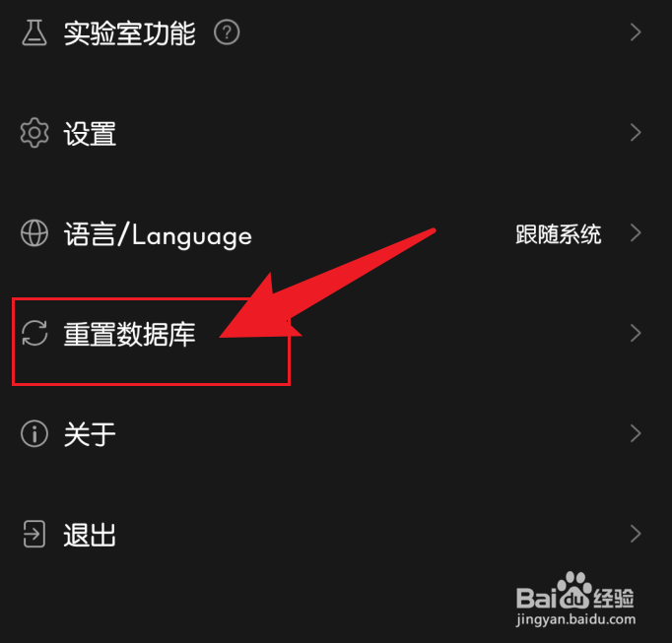The width and height of the screenshot is (672, 643).
Task: Click the globe language icon
Action: [34, 233]
